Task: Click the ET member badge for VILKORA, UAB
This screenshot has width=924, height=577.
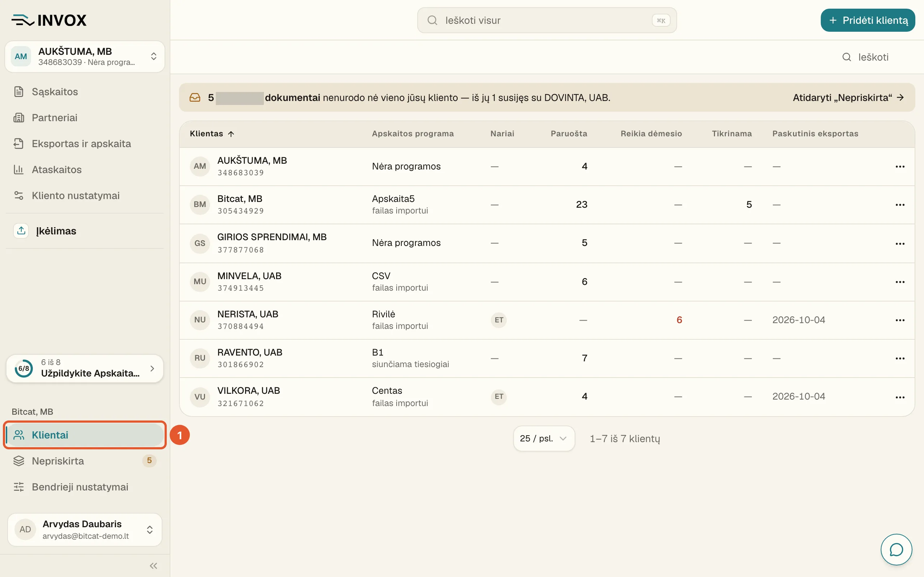Action: 499,396
